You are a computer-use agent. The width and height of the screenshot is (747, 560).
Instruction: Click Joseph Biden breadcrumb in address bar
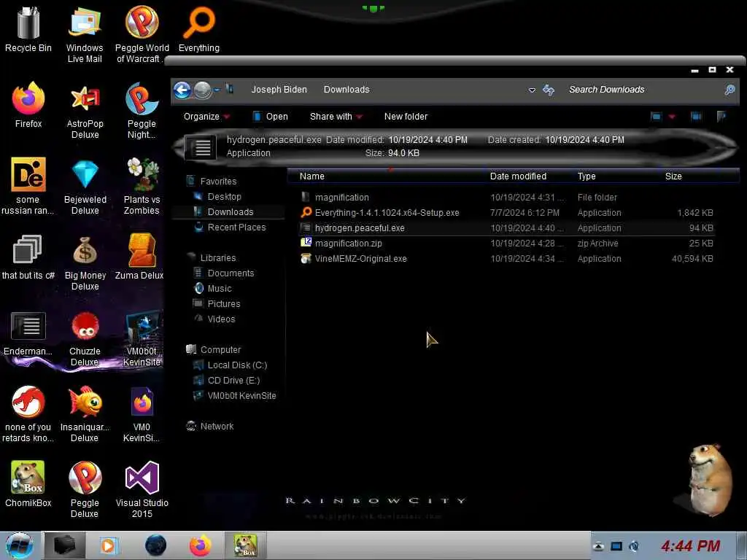click(279, 90)
